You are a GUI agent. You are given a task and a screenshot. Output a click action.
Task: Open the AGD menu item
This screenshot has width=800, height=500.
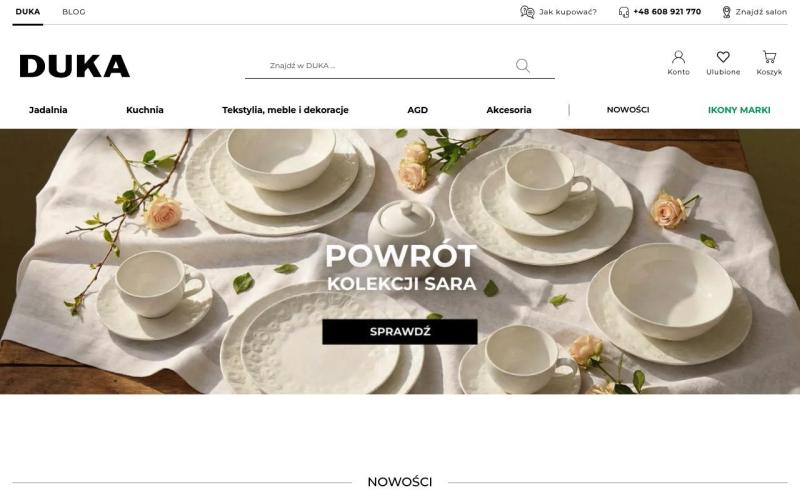pyautogui.click(x=417, y=110)
